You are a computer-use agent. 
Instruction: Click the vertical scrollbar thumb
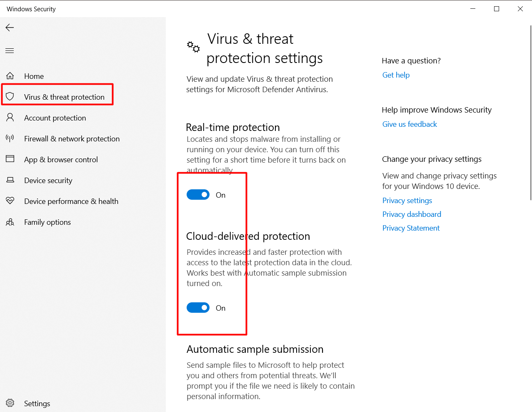click(x=530, y=113)
